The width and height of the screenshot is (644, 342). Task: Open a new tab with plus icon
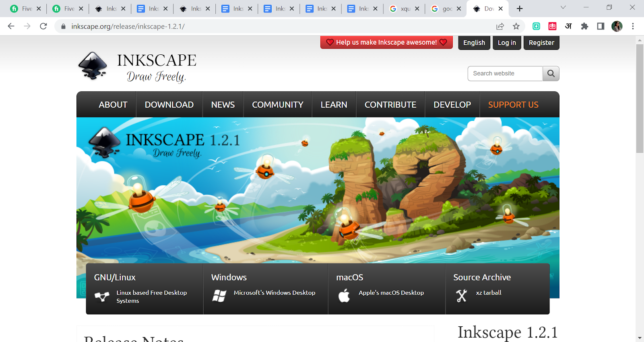point(520,8)
